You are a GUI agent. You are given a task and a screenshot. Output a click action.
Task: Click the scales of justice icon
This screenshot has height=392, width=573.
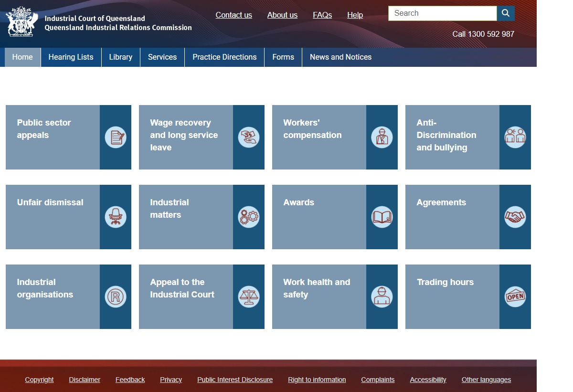[x=249, y=297]
